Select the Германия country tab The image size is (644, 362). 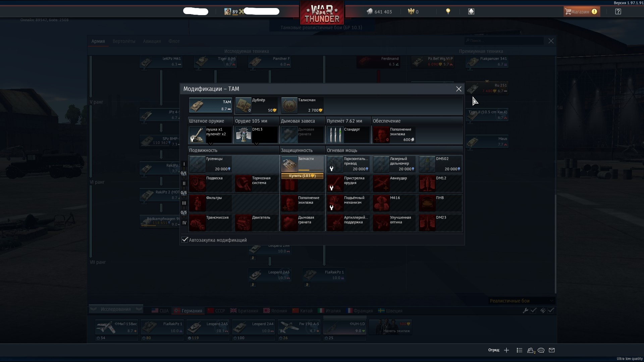[x=188, y=311]
